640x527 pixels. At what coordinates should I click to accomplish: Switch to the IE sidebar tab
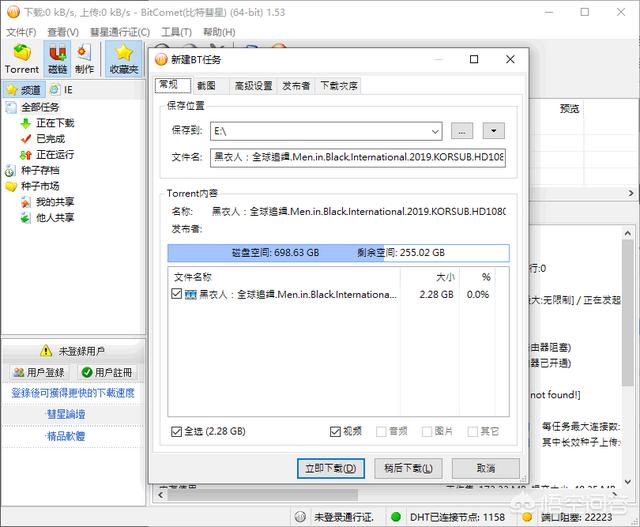pyautogui.click(x=61, y=90)
